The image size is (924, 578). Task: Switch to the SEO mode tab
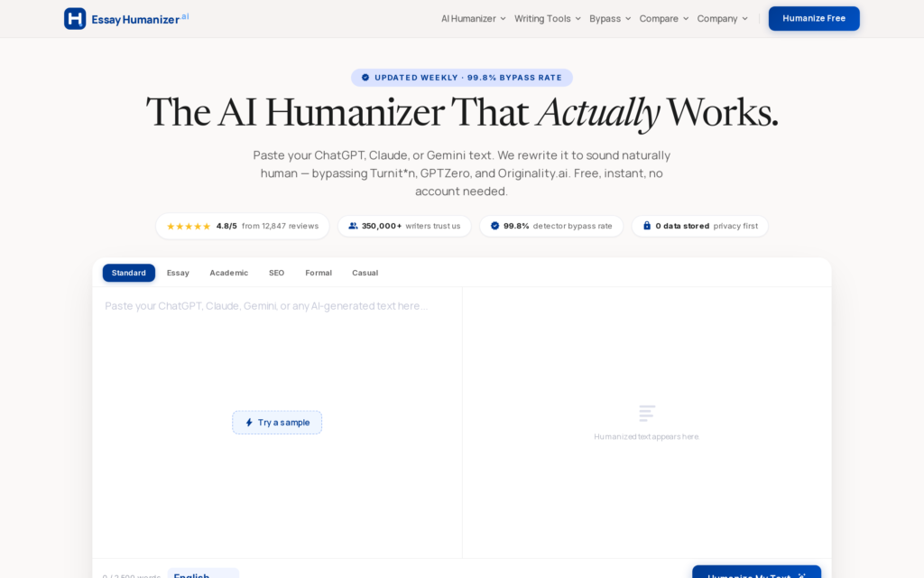tap(276, 273)
